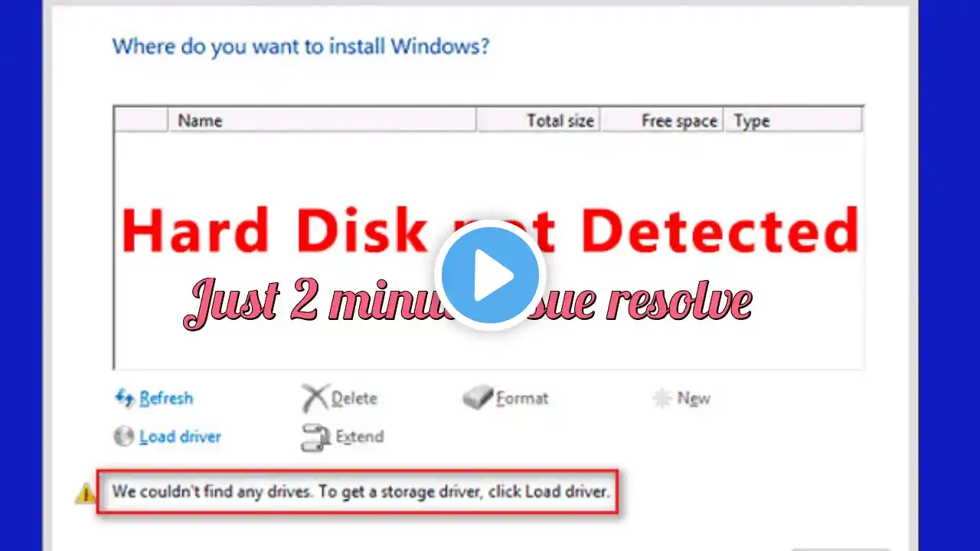This screenshot has height=551, width=980.
Task: Click the Refresh link text
Action: [x=166, y=398]
